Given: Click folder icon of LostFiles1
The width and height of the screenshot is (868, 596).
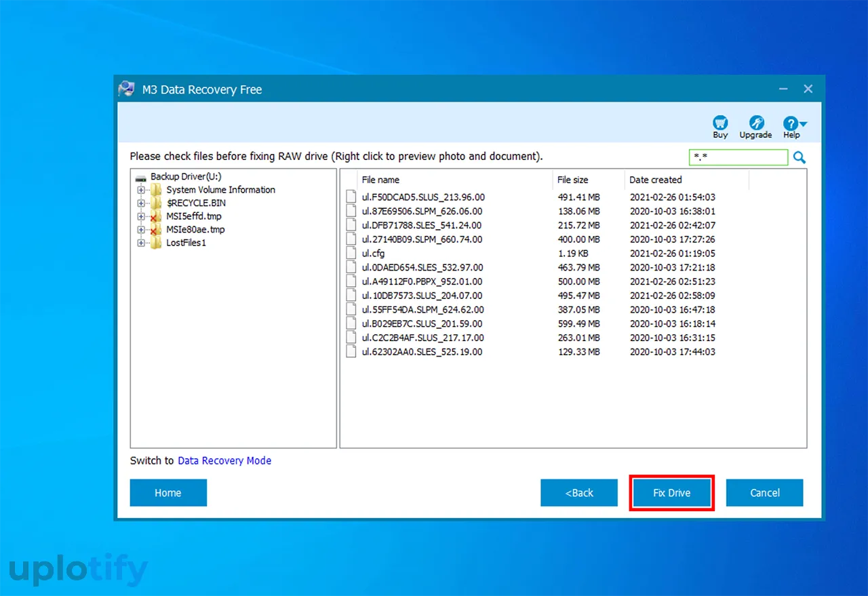Looking at the screenshot, I should tap(155, 243).
